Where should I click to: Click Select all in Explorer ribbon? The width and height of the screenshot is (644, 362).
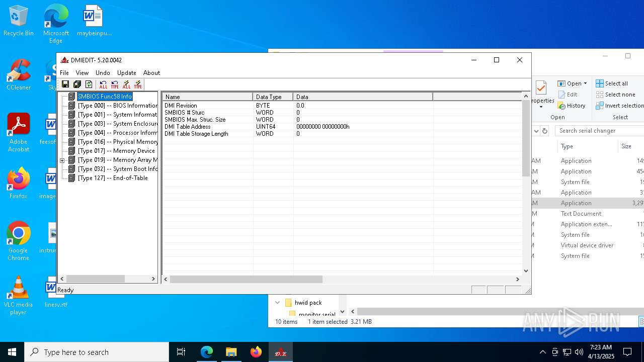click(612, 83)
